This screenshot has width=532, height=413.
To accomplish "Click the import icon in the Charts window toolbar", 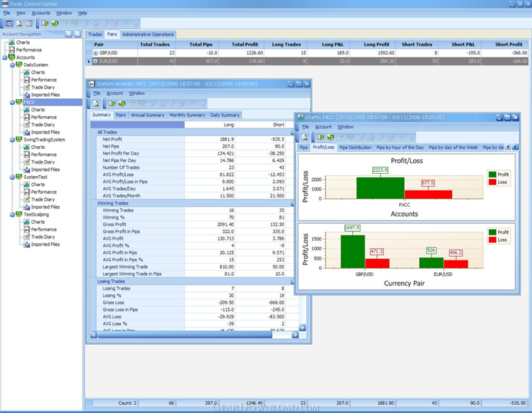I will click(x=330, y=137).
